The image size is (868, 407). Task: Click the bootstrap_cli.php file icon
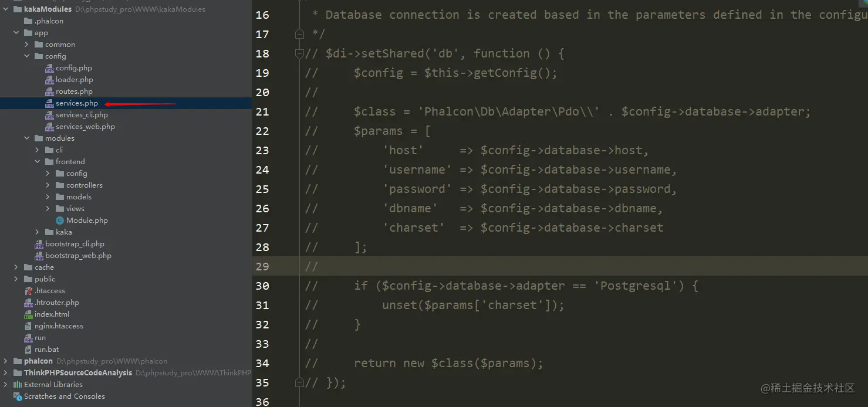(x=39, y=244)
